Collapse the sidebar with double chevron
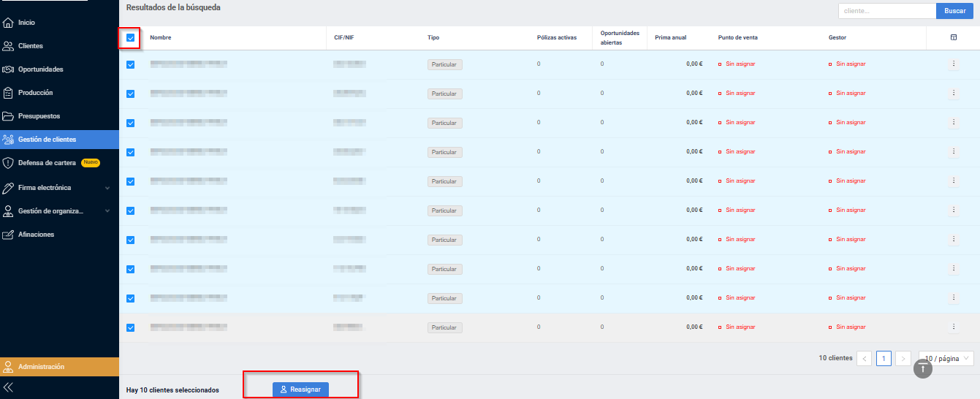The image size is (980, 399). (x=8, y=387)
